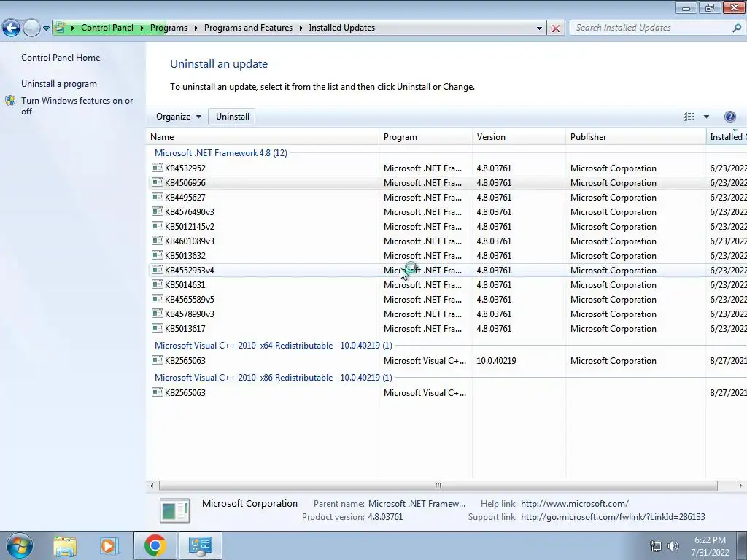This screenshot has height=560, width=747.
Task: Expand the arrow after Control Panel breadcrumb
Action: coord(142,28)
